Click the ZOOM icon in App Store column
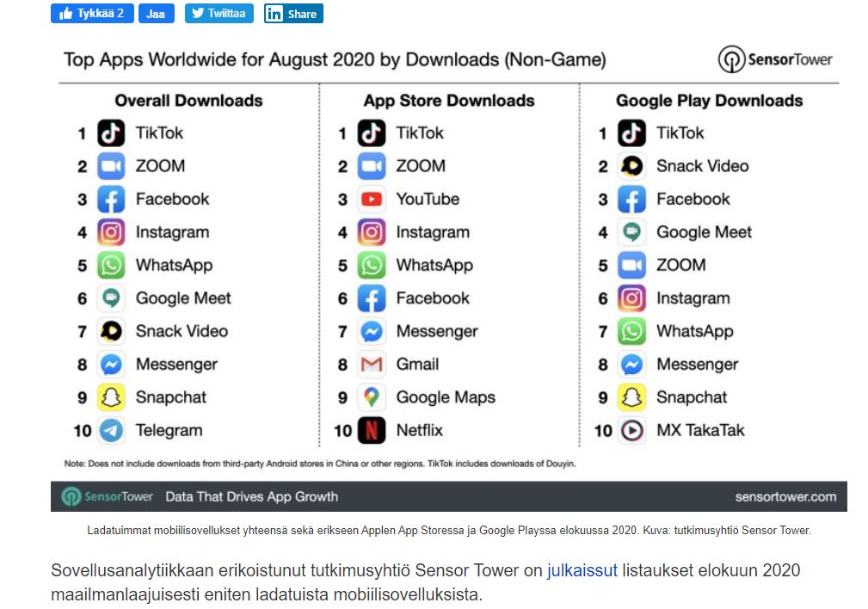Viewport: 868px width, 609px height. tap(372, 166)
